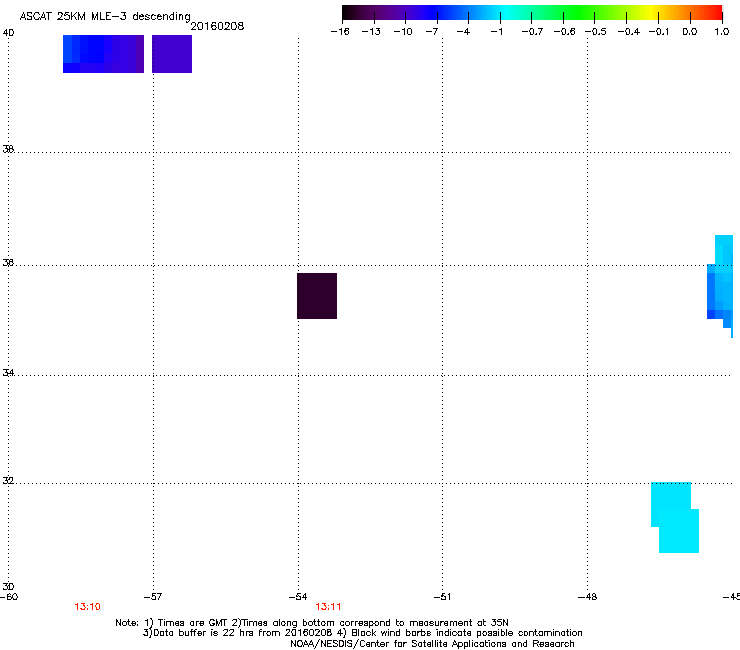The image size is (740, 650).
Task: Click the 1.0 color bar label
Action: click(722, 32)
